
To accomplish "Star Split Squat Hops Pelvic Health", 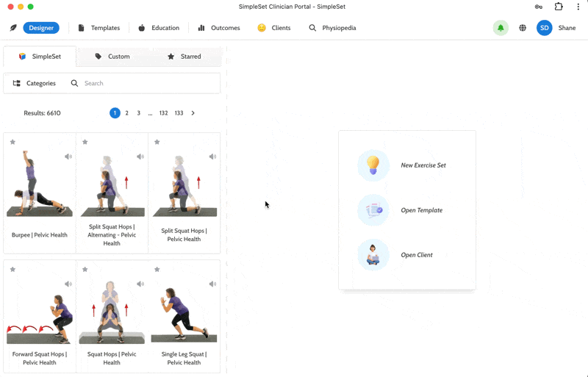I will 157,142.
